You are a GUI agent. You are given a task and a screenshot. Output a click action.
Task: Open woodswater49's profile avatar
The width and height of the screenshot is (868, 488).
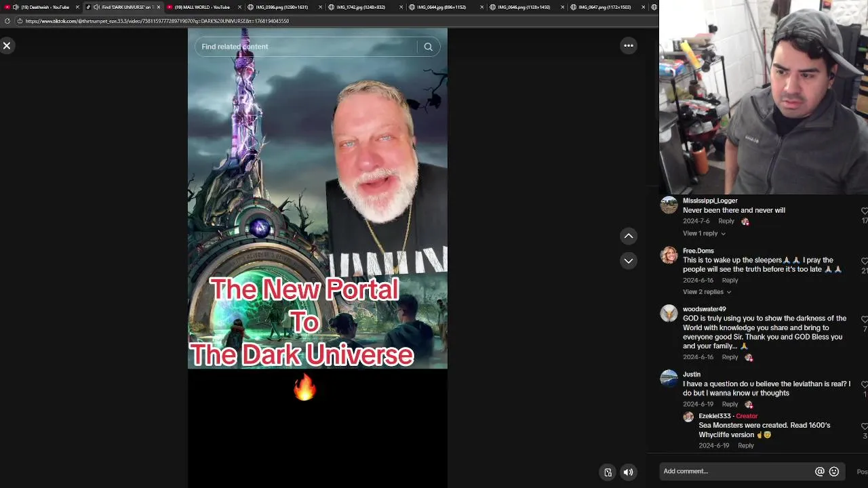pos(669,314)
